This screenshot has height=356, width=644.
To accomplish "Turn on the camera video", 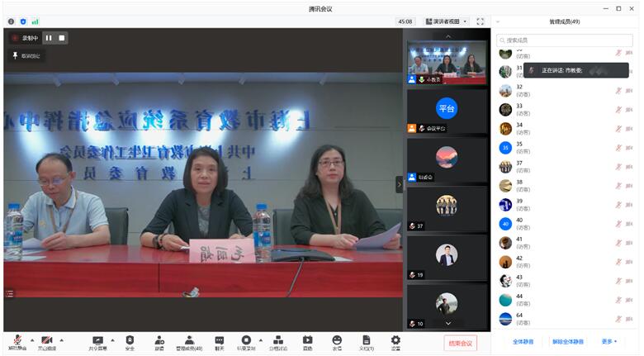I will [46, 342].
